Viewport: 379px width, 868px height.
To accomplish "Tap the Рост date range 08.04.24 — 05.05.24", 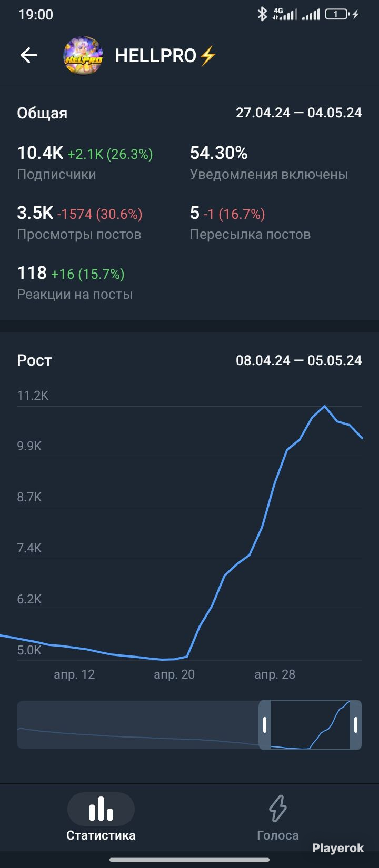I will tap(299, 360).
